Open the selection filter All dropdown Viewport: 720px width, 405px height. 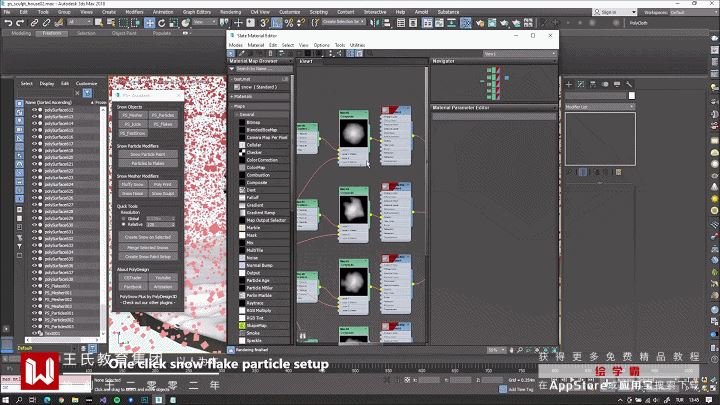pos(80,22)
